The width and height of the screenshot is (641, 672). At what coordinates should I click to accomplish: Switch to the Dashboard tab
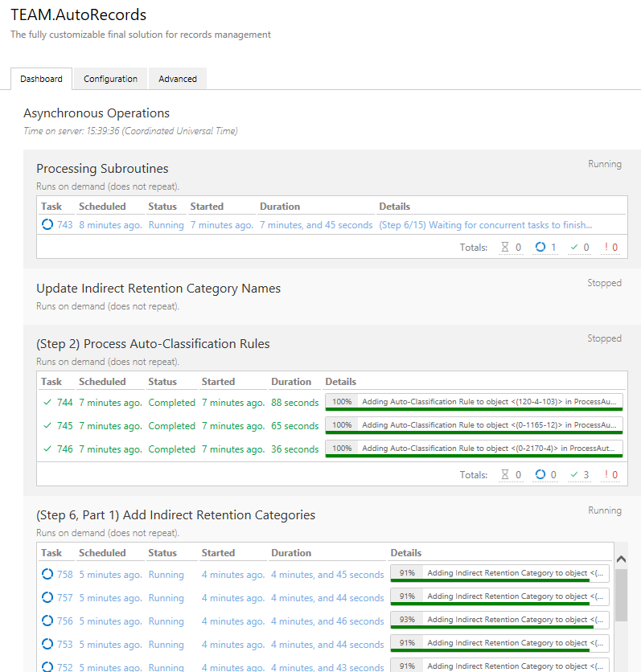pos(42,79)
